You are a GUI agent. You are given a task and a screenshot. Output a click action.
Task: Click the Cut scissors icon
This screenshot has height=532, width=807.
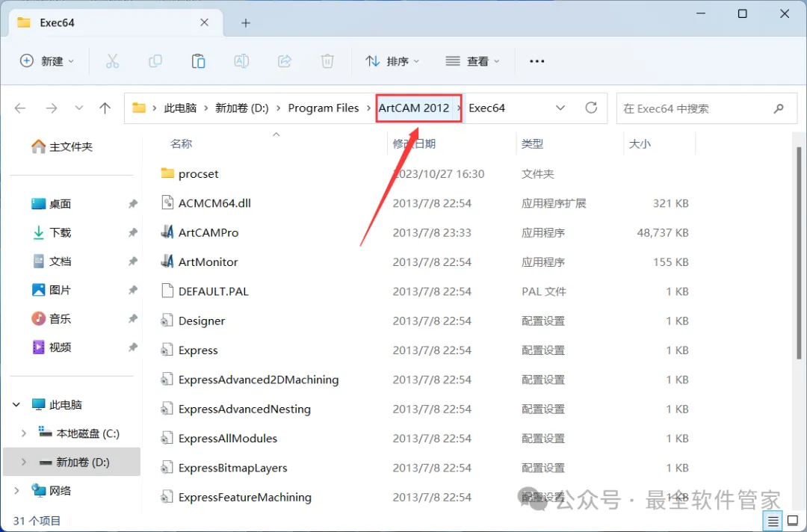point(112,61)
